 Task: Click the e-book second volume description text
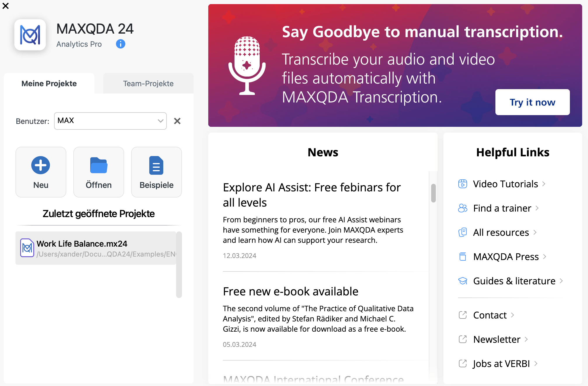point(318,319)
